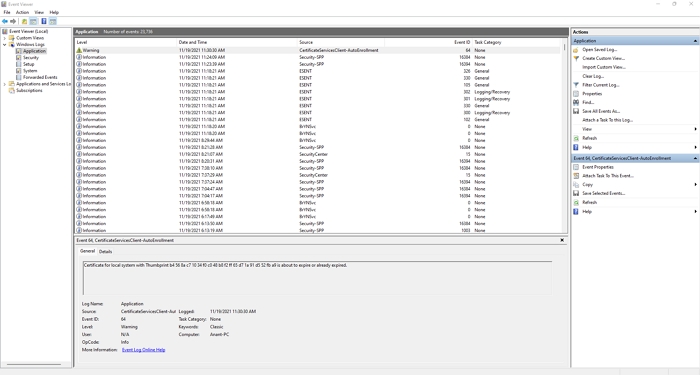Collapse the Event 64 actions section
The height and width of the screenshot is (375, 700).
click(695, 158)
